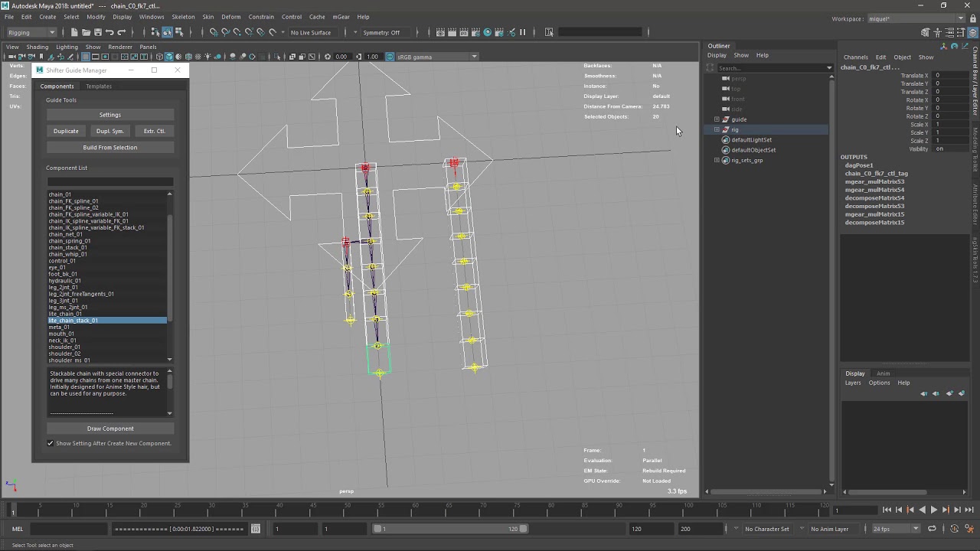Select the defaultLightSet node in the Outliner
Viewport: 980px width, 551px height.
click(x=752, y=140)
